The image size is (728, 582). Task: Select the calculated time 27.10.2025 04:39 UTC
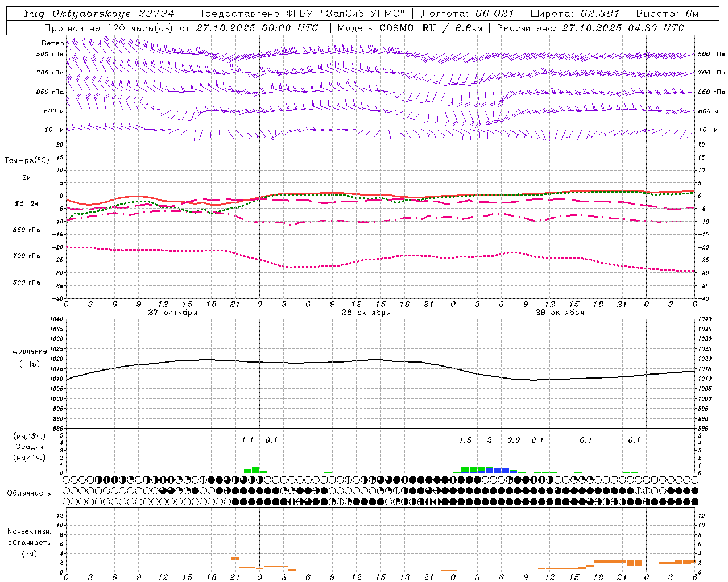point(623,28)
